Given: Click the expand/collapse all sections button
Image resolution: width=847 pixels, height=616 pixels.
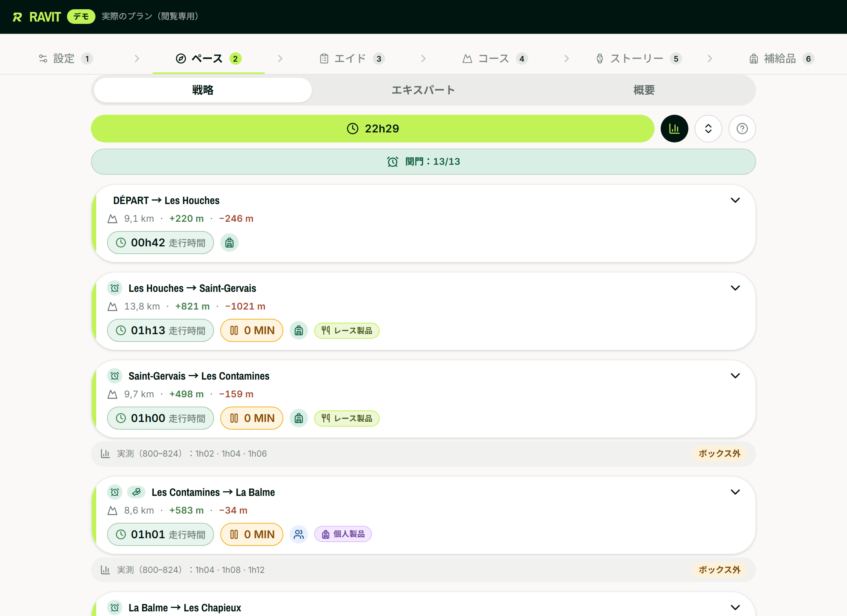Looking at the screenshot, I should click(x=708, y=129).
